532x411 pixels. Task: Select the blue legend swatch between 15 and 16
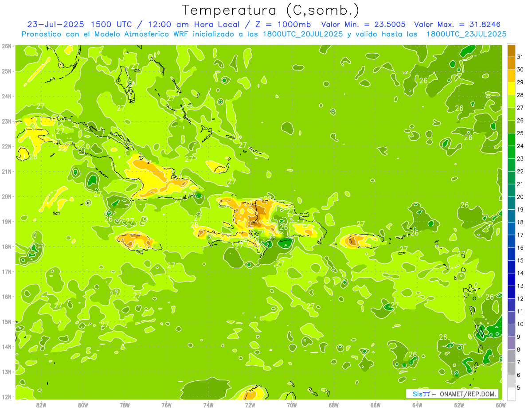point(511,254)
